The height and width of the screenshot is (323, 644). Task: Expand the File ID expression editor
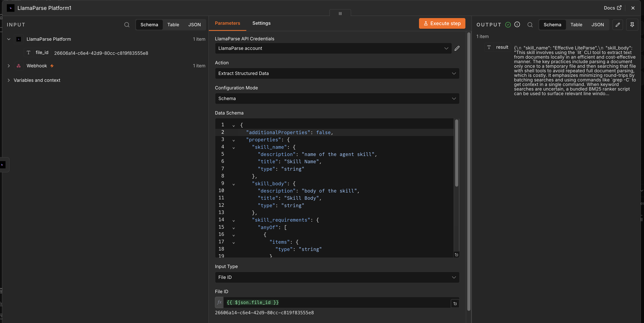point(455,303)
